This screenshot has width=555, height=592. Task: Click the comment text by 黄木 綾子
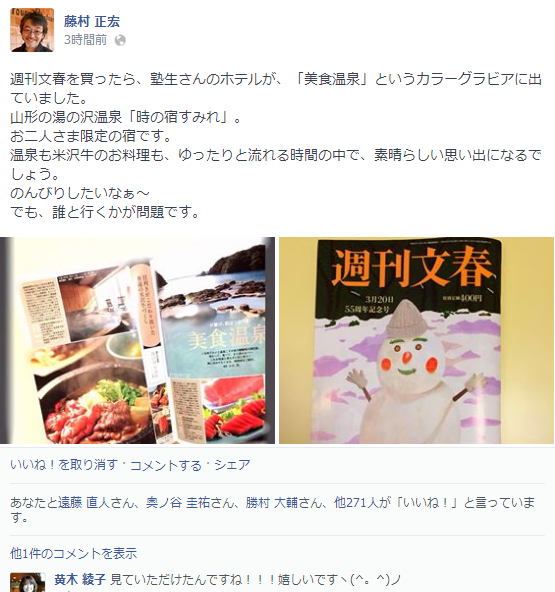click(x=255, y=579)
